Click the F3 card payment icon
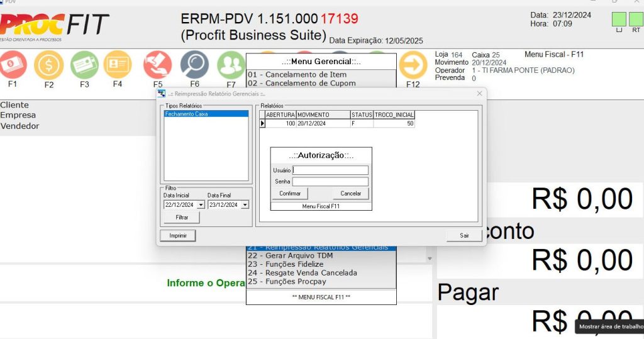 coord(84,65)
